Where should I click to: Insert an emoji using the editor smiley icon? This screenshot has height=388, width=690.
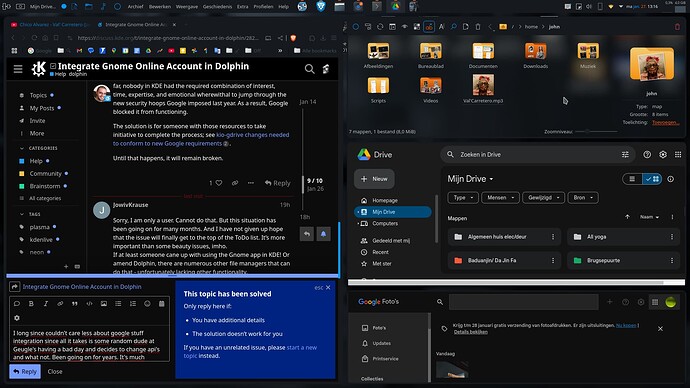147,304
